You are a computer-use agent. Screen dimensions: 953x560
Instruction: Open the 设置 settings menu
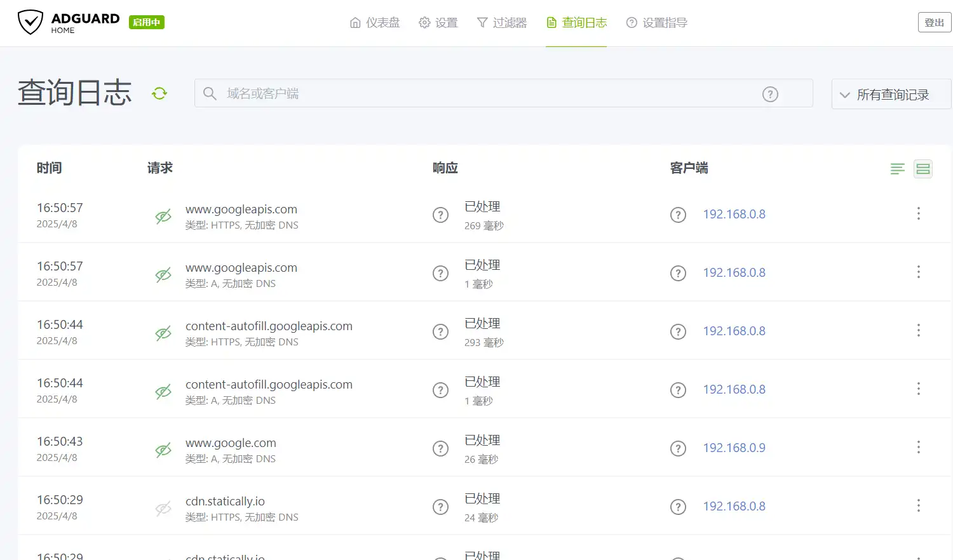[x=438, y=23]
